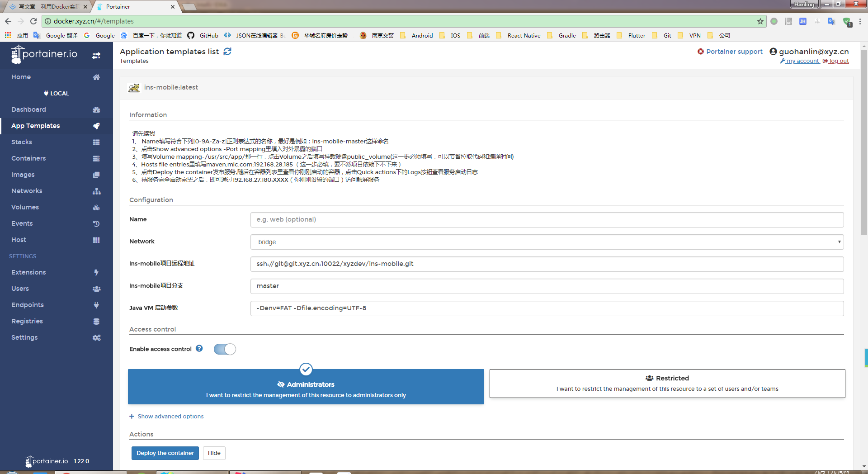This screenshot has width=868, height=474.
Task: Click the Deploy the container button
Action: tap(165, 453)
